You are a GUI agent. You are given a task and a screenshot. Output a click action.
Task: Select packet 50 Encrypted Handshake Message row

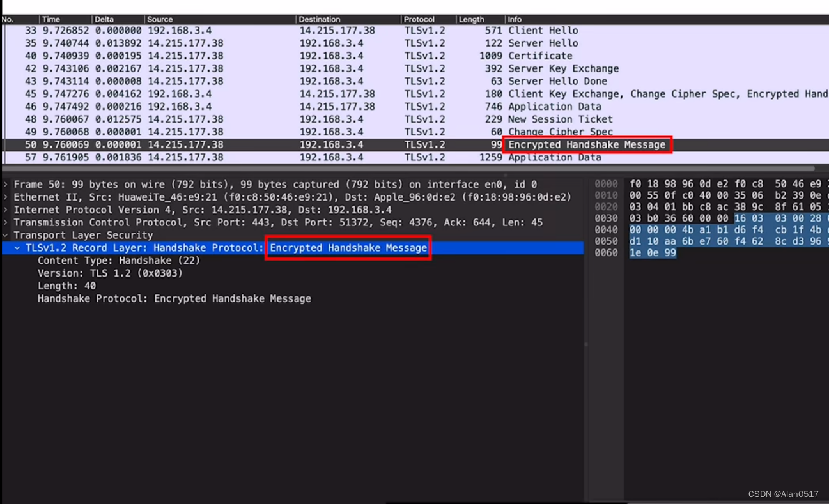pos(414,145)
